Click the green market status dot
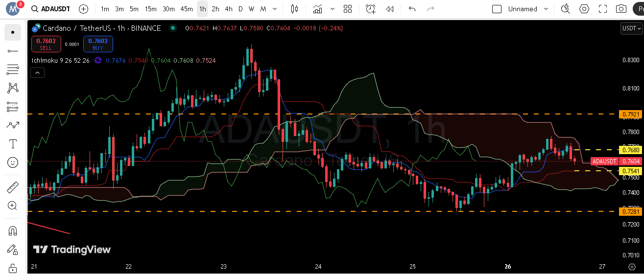This screenshot has height=274, width=644. 172,28
